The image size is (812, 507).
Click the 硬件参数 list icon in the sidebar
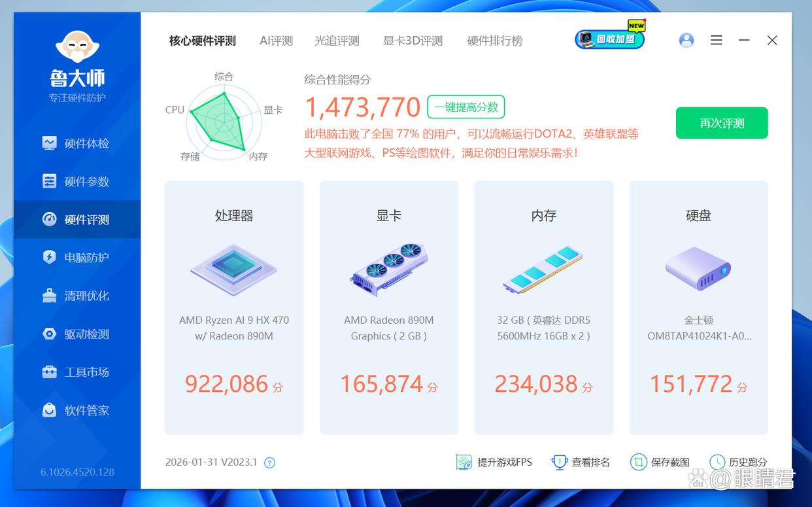(49, 181)
